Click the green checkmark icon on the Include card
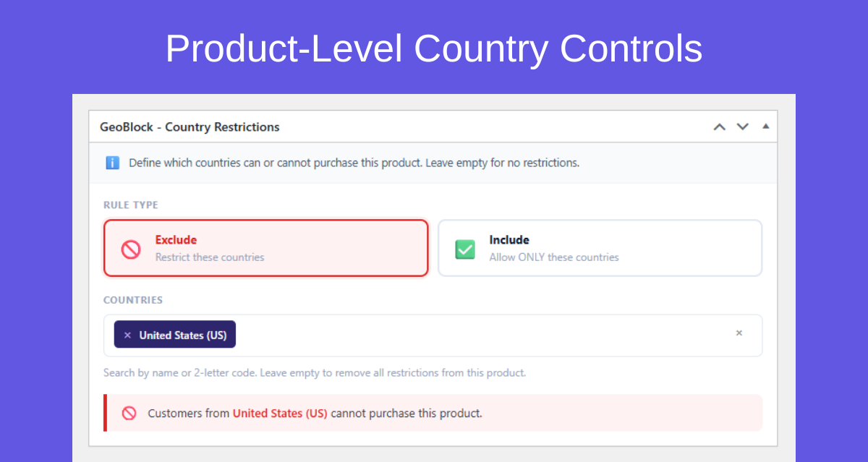The height and width of the screenshot is (462, 868). tap(465, 249)
